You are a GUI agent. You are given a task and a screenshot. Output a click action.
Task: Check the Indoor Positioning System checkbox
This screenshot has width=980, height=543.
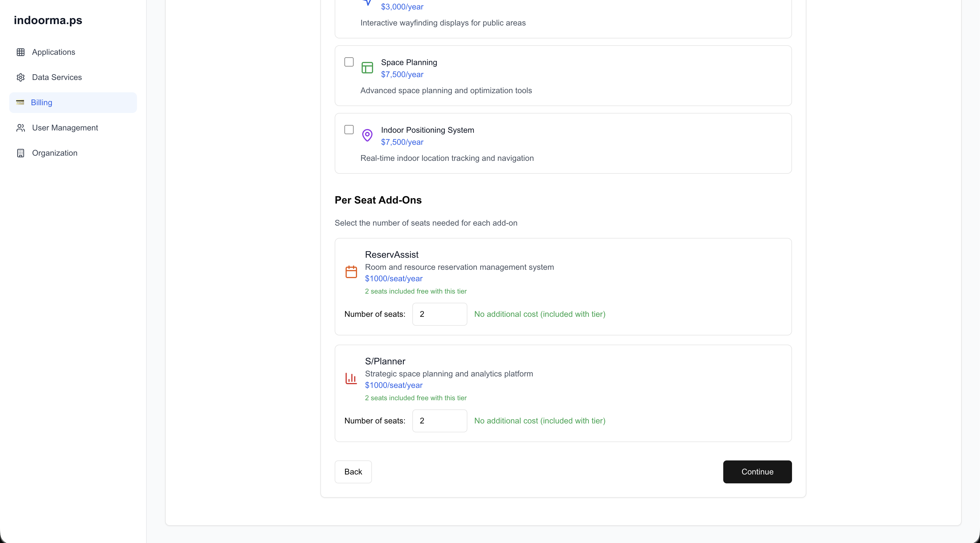349,130
